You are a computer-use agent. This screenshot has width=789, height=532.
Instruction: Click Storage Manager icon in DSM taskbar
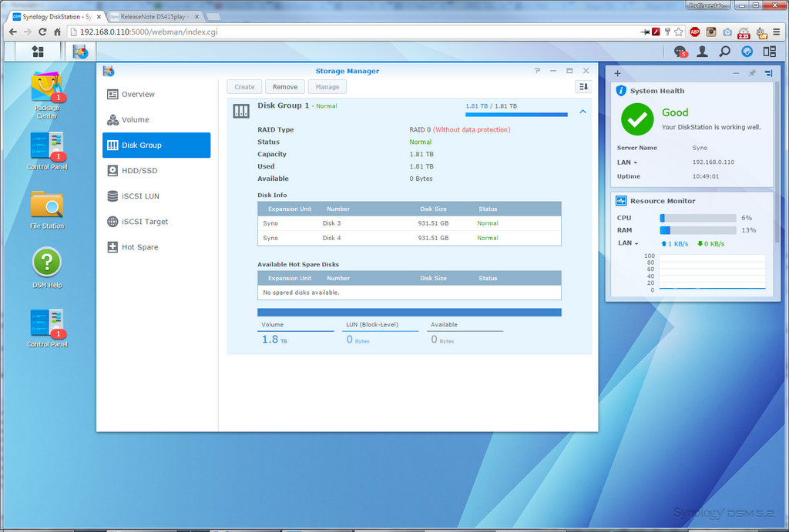click(80, 52)
